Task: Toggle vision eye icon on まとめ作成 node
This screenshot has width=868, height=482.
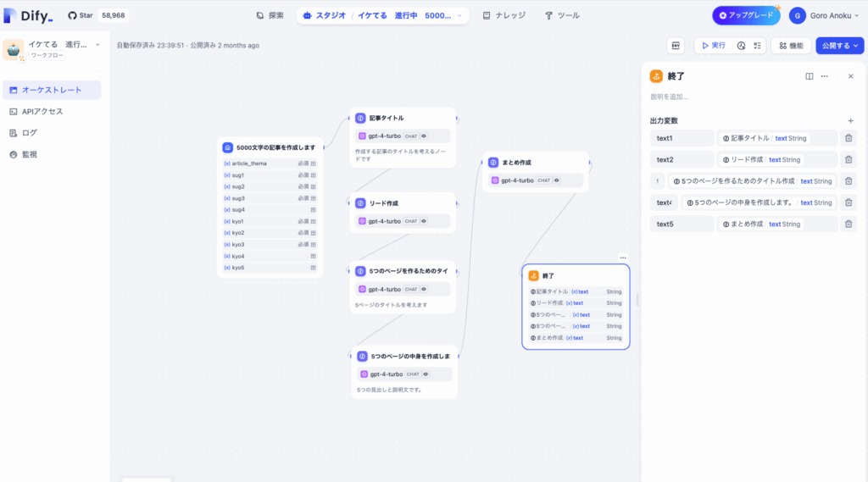Action: tap(556, 180)
